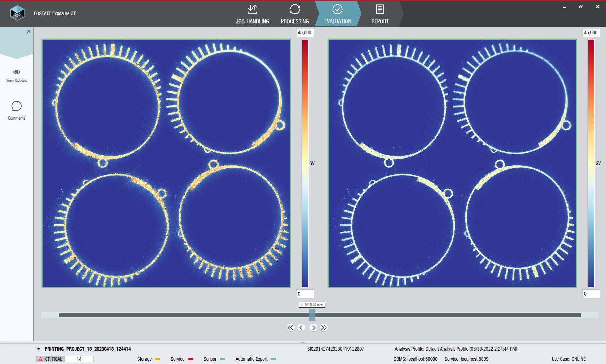This screenshot has width=606, height=364.
Task: Select the Evaluation tab
Action: pyautogui.click(x=337, y=14)
